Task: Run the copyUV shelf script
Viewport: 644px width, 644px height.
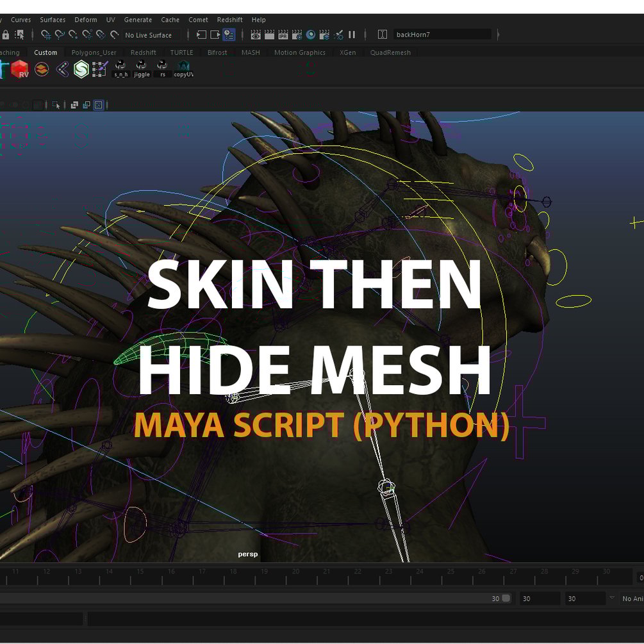Action: (x=183, y=69)
